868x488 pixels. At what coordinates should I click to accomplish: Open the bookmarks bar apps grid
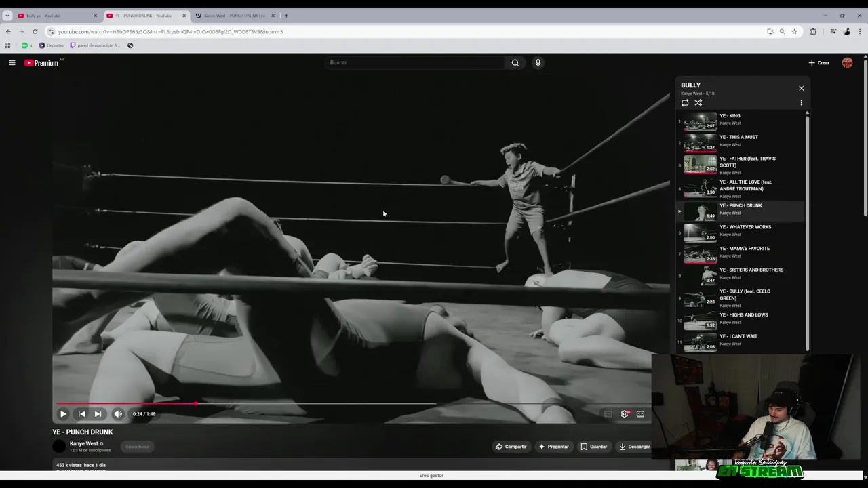tap(7, 45)
